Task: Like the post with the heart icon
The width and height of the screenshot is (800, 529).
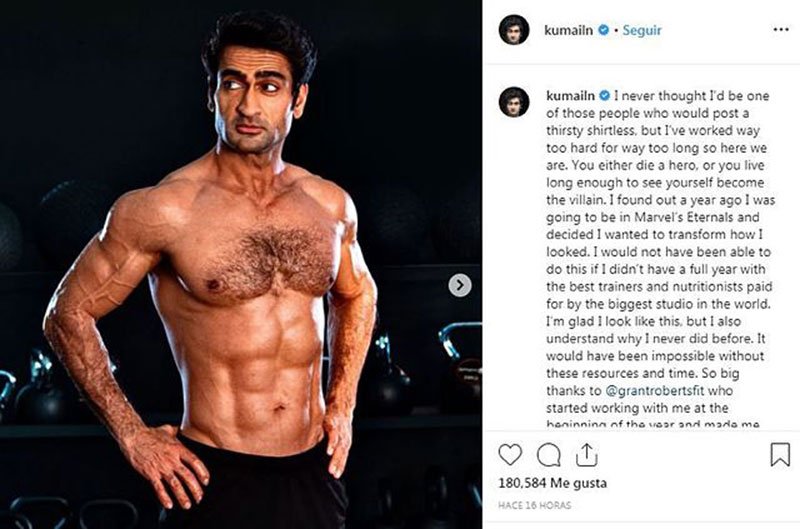Action: click(x=510, y=454)
